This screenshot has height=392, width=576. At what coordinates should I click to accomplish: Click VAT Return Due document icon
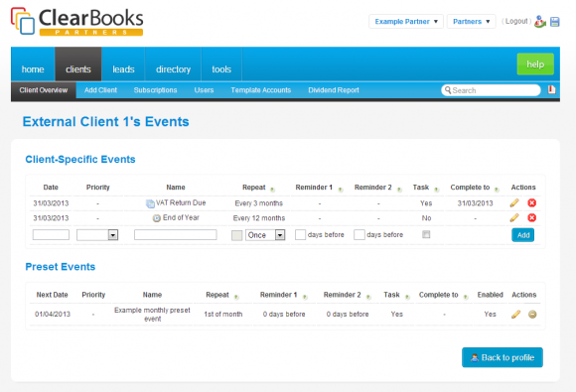coord(150,203)
